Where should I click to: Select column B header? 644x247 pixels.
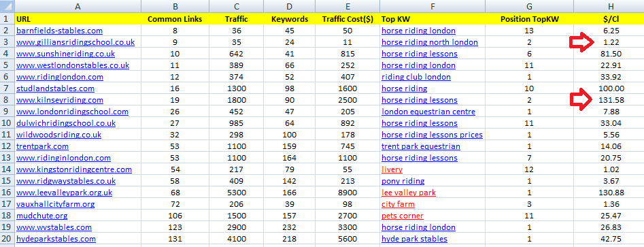click(x=175, y=6)
